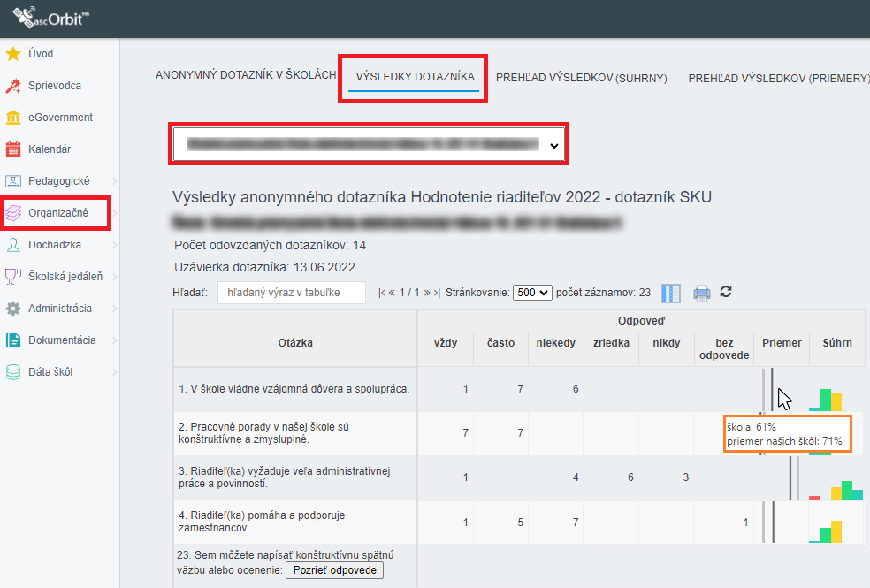The image size is (870, 588).
Task: Open Prehľad výsledkov (súhrny) tab
Action: 582,78
